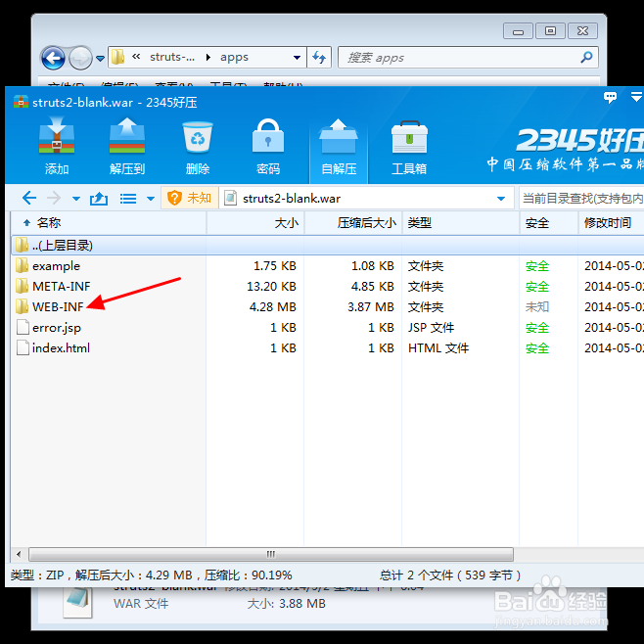The image size is (644, 644).
Task: Click Explorer window forward button
Action: [80, 58]
